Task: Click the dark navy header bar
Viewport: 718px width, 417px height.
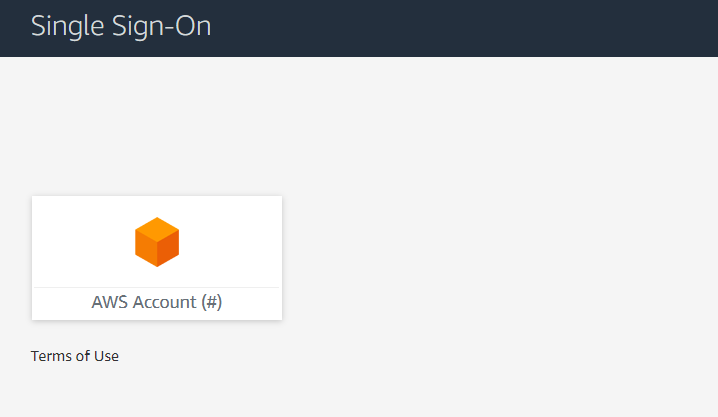Action: pos(458,27)
